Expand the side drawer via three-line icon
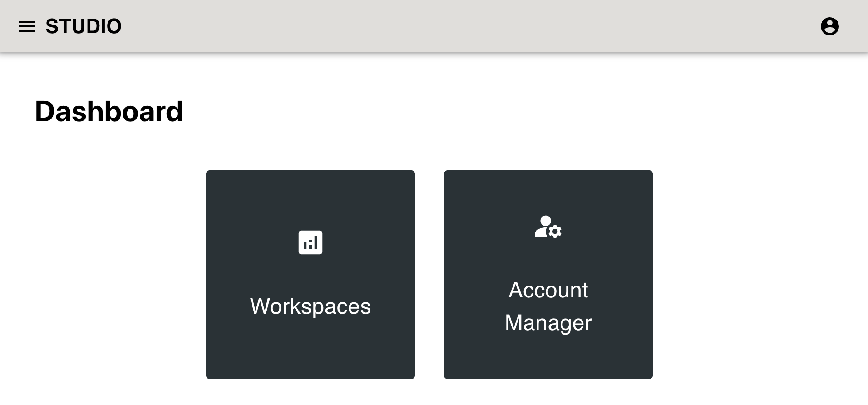This screenshot has width=868, height=405. (x=27, y=26)
